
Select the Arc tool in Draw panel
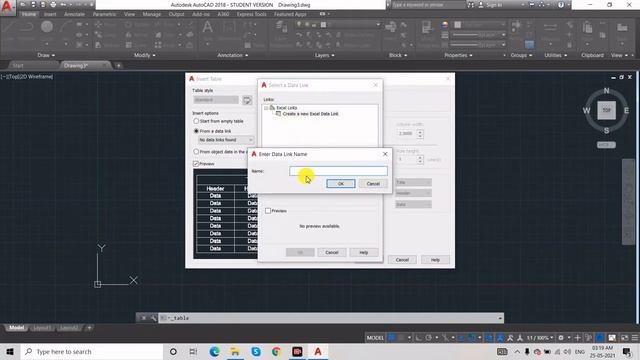[x=65, y=27]
